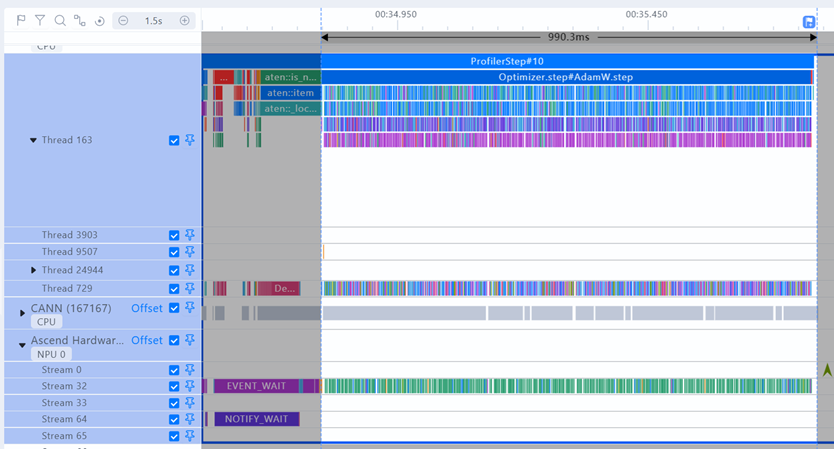834x449 pixels.
Task: Uncheck the Ascend Hardware checkbox
Action: (x=174, y=340)
